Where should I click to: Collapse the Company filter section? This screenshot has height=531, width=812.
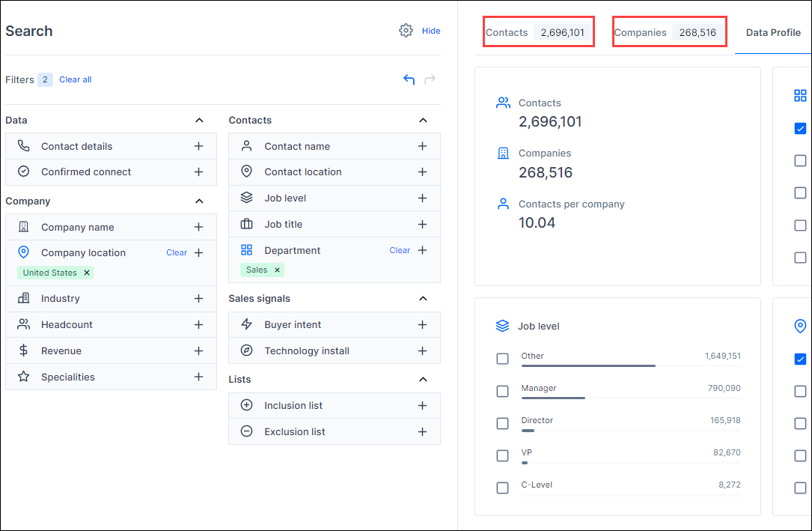[x=199, y=201]
